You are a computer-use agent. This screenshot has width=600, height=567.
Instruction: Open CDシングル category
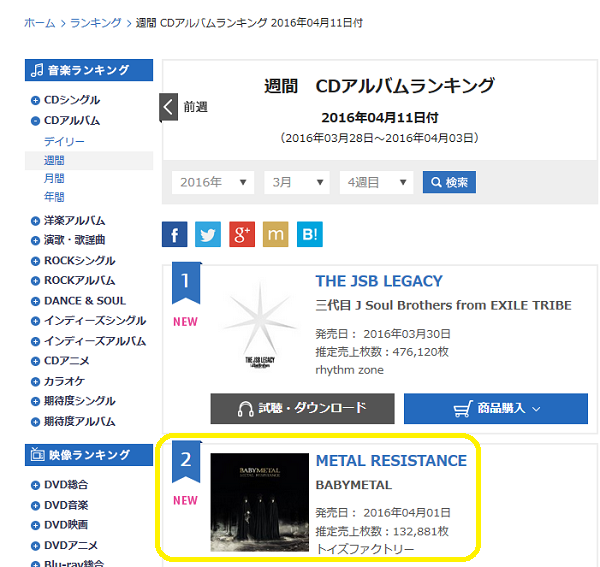(x=72, y=100)
